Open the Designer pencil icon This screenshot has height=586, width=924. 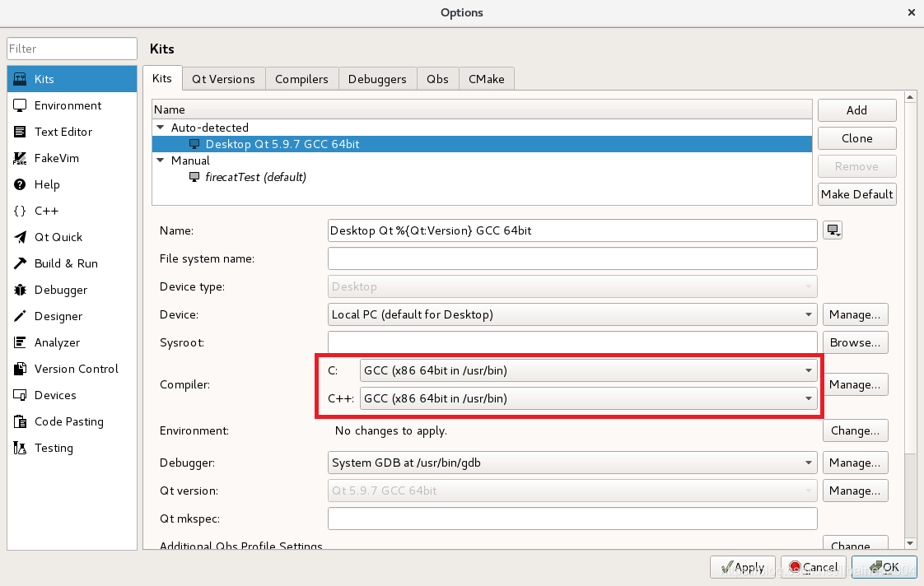(20, 316)
